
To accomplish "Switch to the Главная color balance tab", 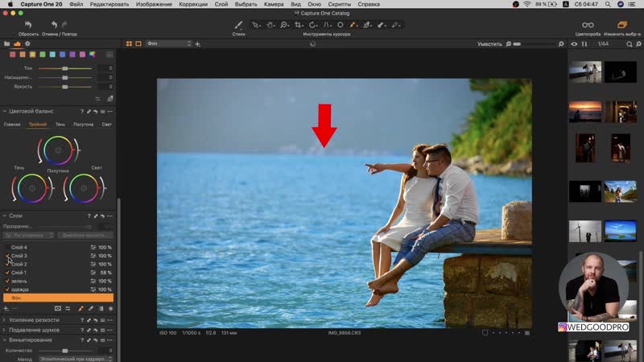I will (12, 124).
